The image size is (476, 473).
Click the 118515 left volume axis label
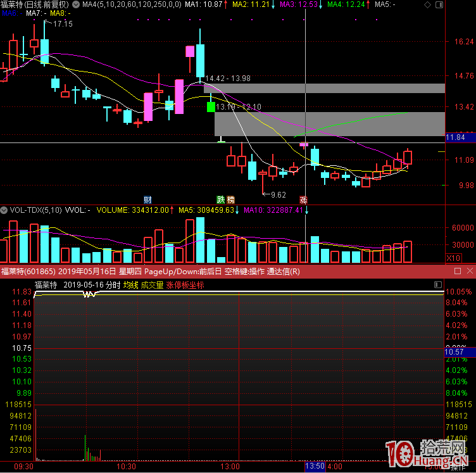point(18,405)
